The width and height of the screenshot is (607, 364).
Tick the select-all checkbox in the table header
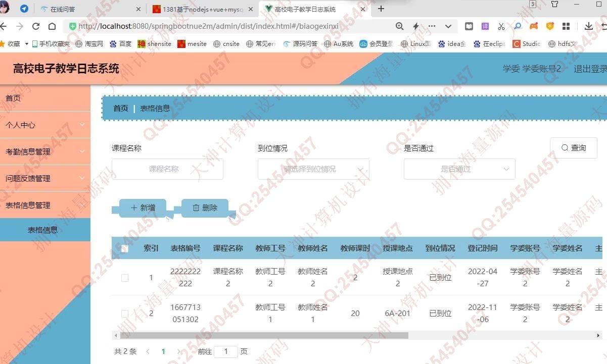125,248
